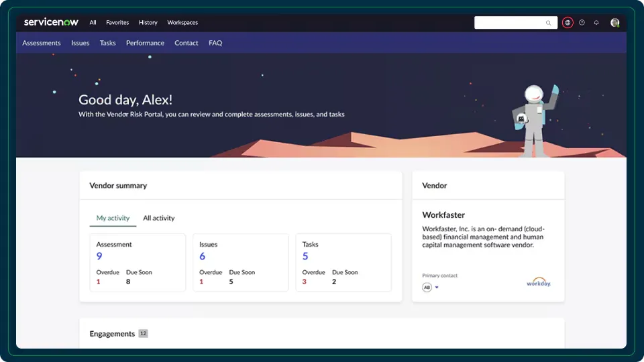Screen dimensions: 644x362
Task: Click the AB primary contact avatar
Action: point(427,288)
